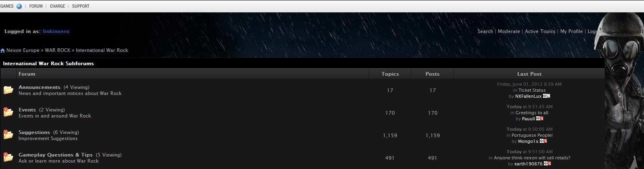The height and width of the screenshot is (169, 644).
Task: Open the SUPPORT menu item
Action: pyautogui.click(x=81, y=6)
